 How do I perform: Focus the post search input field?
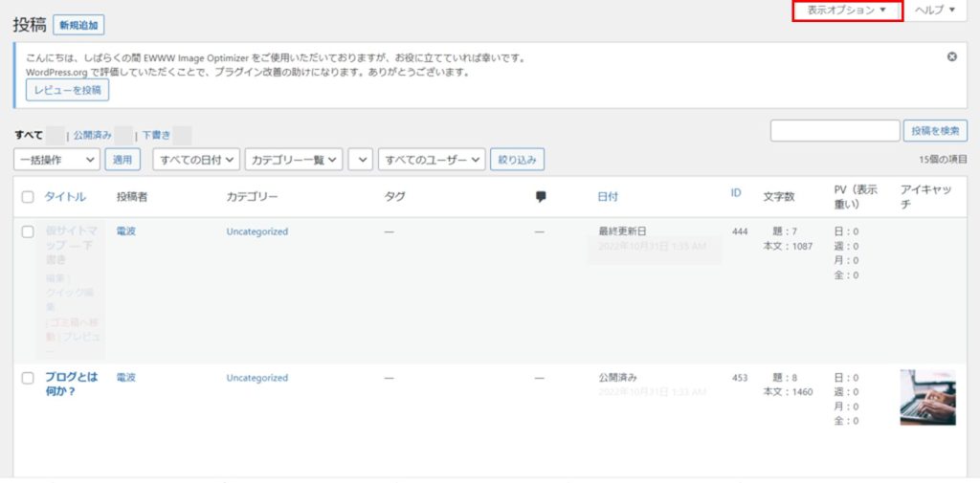(x=834, y=131)
